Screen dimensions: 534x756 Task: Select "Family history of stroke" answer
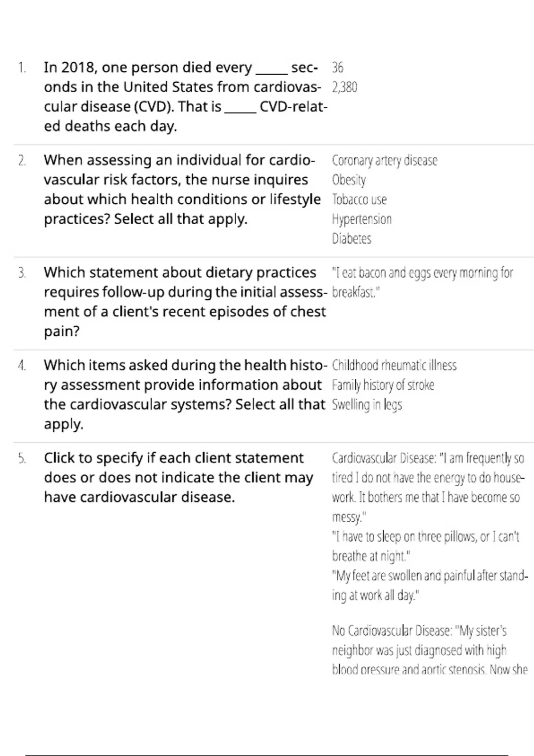tap(383, 385)
